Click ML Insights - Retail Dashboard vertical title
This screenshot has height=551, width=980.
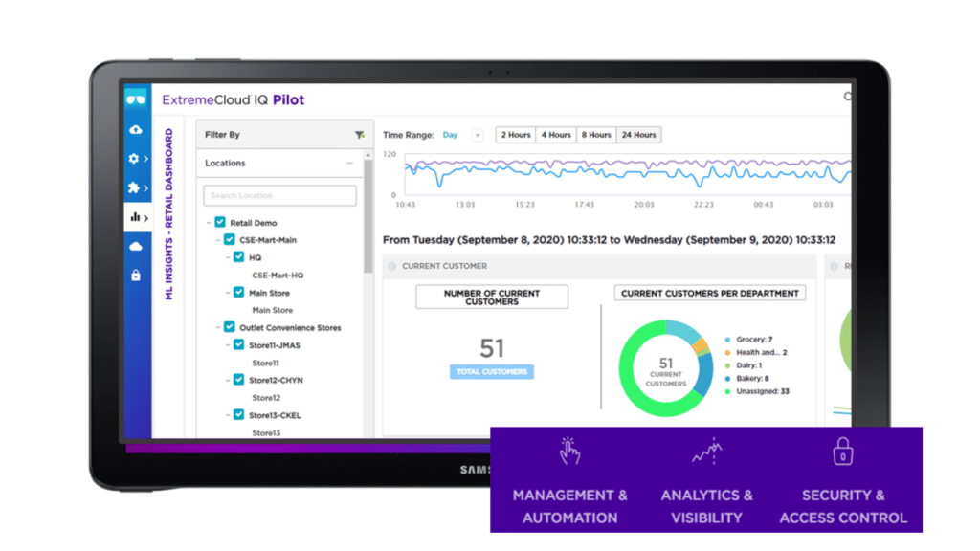pos(168,214)
